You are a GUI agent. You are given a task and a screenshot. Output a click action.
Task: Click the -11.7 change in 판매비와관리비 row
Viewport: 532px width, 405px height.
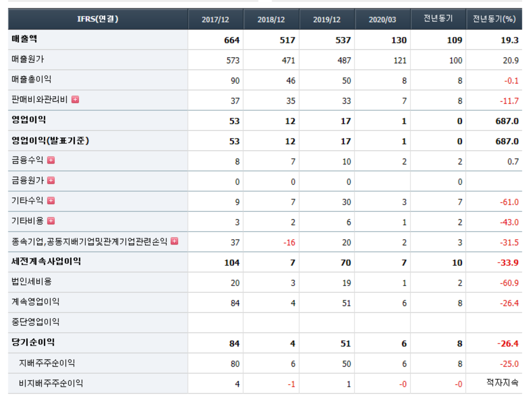click(x=509, y=101)
